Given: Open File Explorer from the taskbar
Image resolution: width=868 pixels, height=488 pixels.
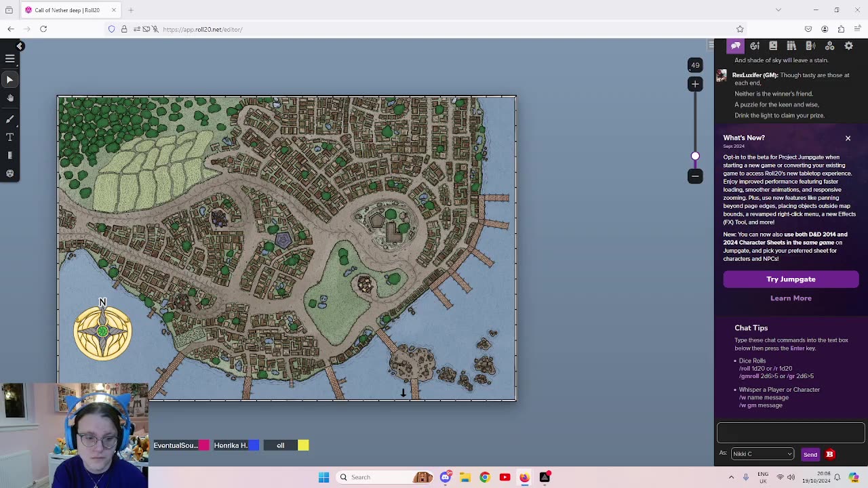Looking at the screenshot, I should pyautogui.click(x=465, y=477).
